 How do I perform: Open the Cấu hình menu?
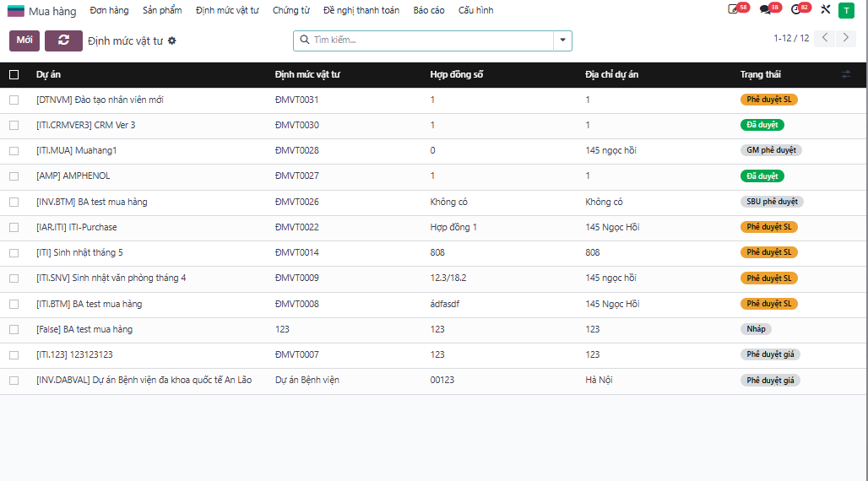[476, 10]
